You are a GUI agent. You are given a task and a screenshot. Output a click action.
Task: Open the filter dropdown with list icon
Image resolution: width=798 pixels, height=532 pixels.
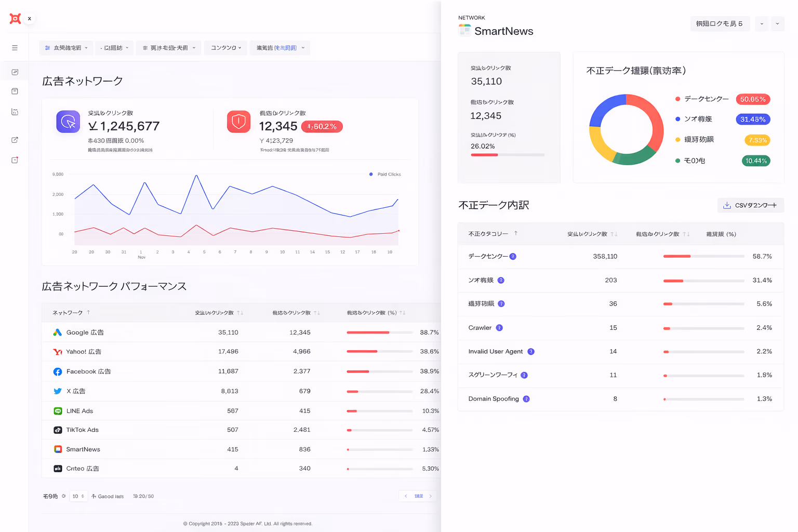click(168, 48)
